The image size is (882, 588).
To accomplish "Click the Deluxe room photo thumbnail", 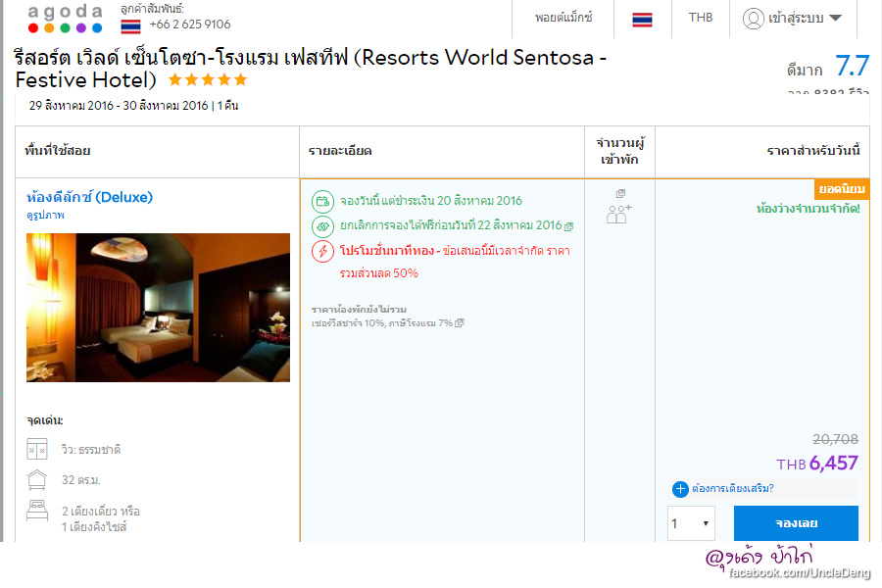I will 158,307.
